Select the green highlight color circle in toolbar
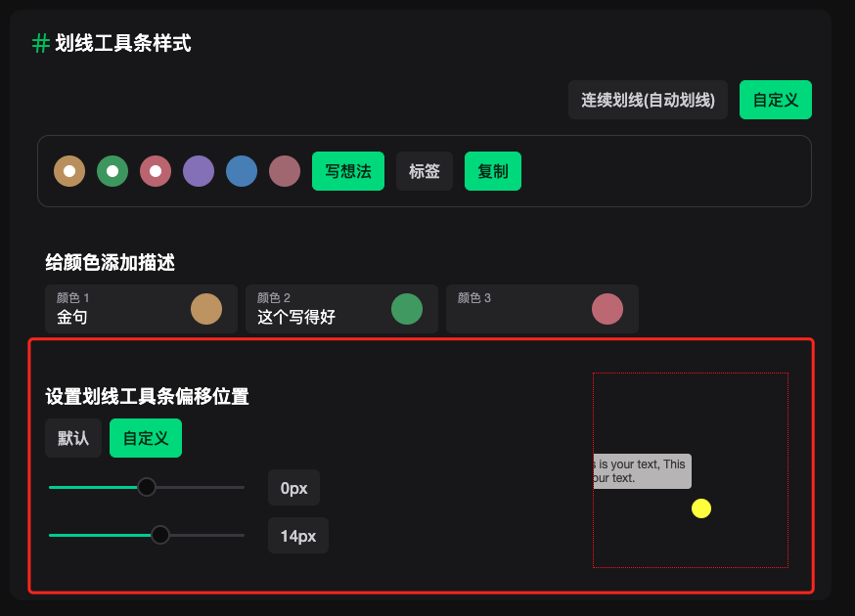855x616 pixels. (x=112, y=171)
